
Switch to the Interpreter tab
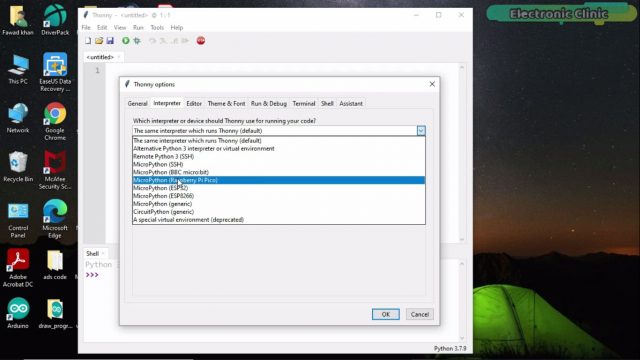pos(167,103)
